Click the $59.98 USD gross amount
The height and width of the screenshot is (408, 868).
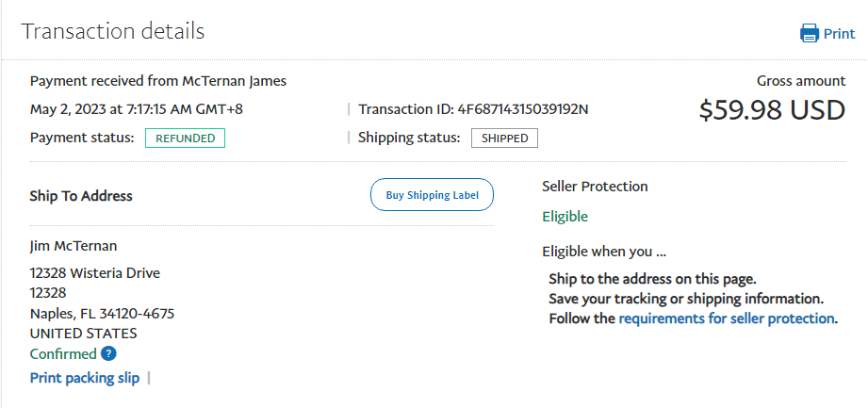[772, 110]
